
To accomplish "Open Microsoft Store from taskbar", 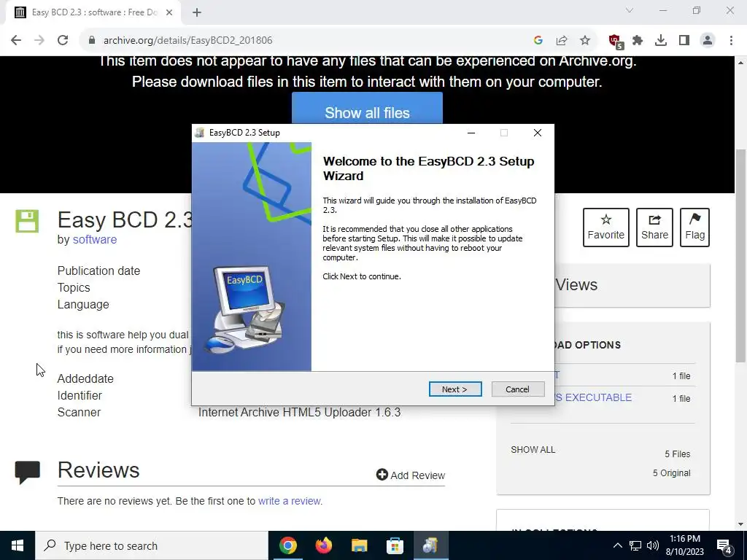I will [x=395, y=545].
